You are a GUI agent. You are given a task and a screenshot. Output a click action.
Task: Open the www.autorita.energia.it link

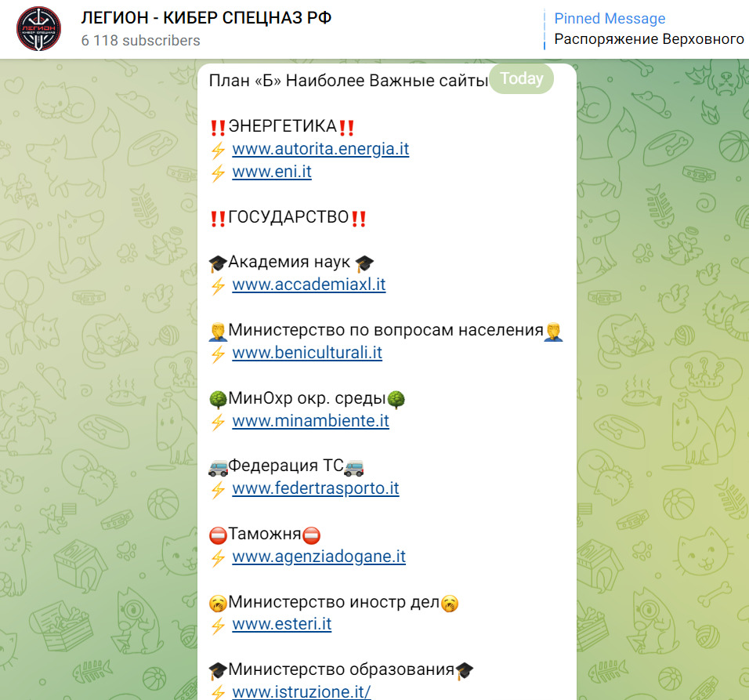(320, 149)
